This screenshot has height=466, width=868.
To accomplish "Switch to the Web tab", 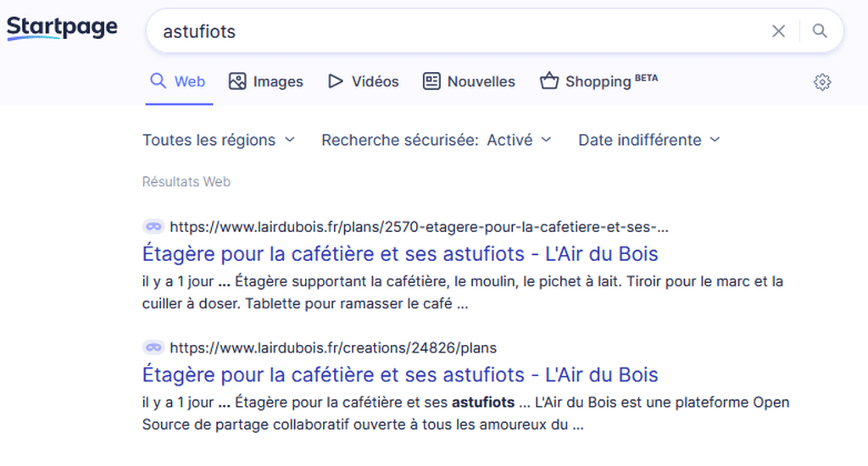I will click(178, 81).
